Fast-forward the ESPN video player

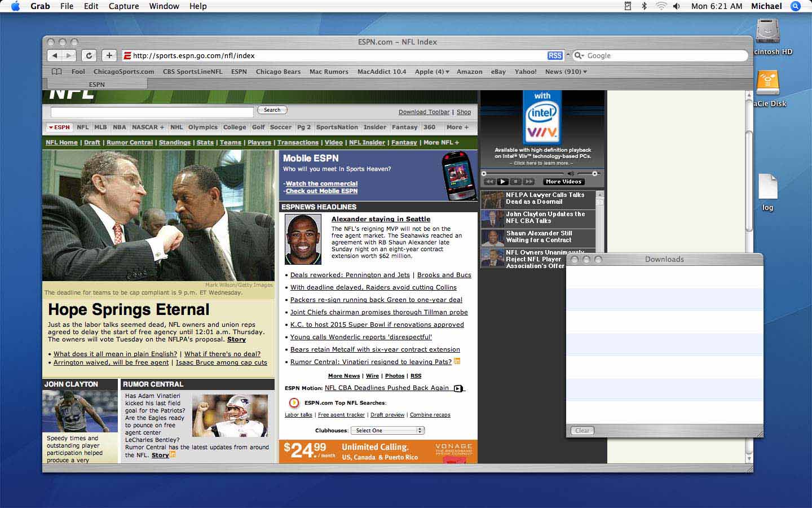pos(528,182)
